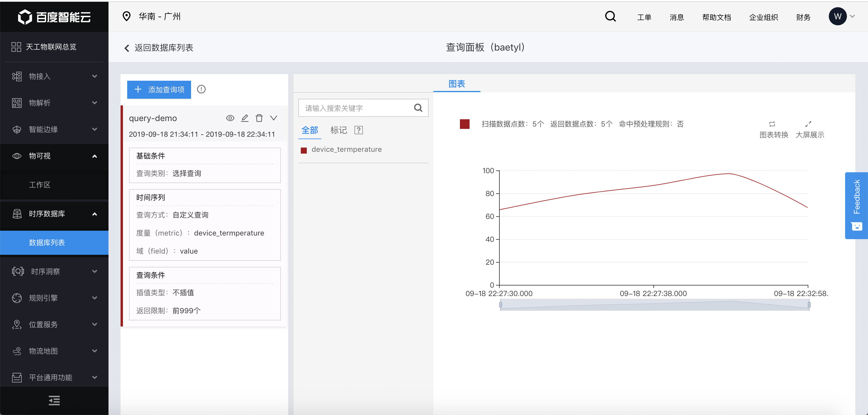Delete query-demo with the trash icon

pos(259,118)
